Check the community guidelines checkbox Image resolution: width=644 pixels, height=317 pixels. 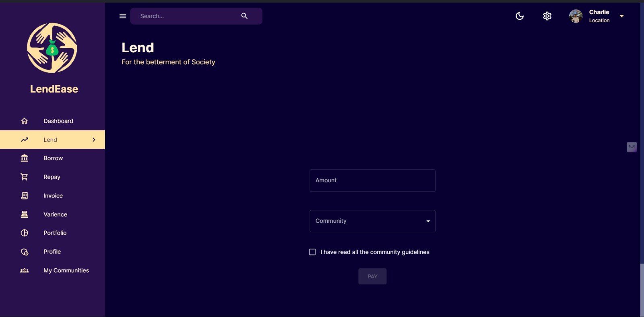tap(312, 252)
